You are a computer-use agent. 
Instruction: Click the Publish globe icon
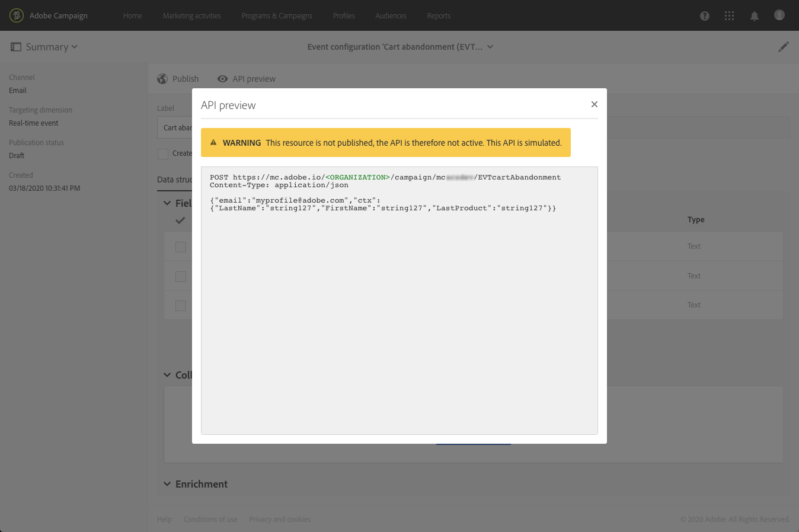(x=162, y=79)
